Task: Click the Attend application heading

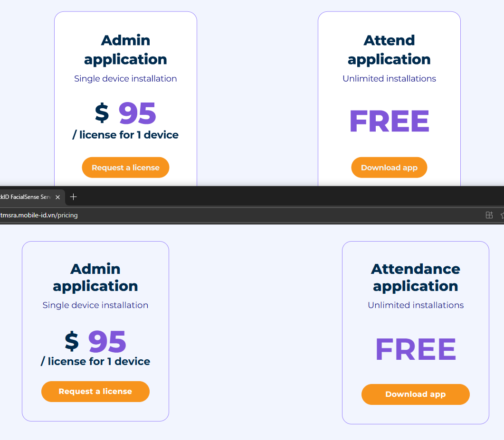Action: coord(389,50)
